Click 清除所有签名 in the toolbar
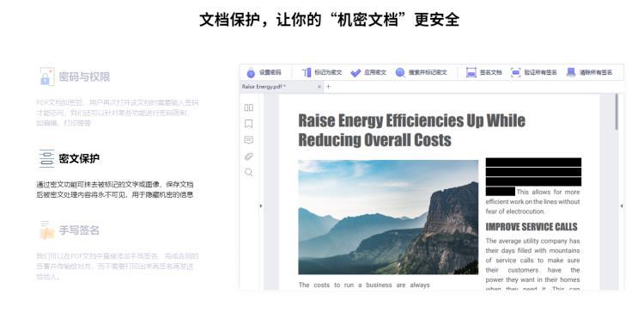Screen dimensions: 644x325 point(589,72)
